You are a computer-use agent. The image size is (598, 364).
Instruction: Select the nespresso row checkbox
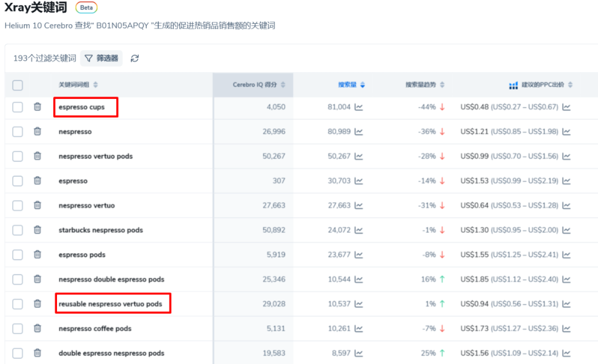coord(18,132)
